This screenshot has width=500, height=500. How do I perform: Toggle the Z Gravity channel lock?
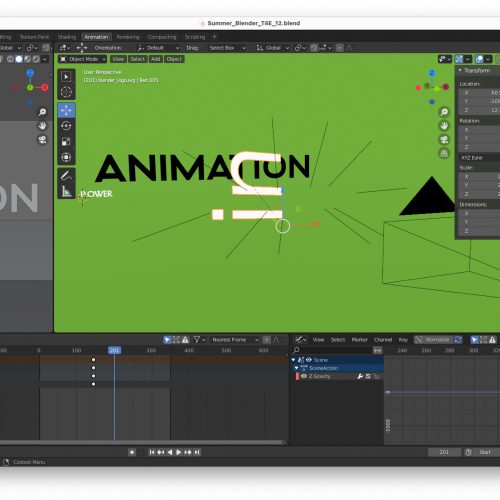coord(376,376)
